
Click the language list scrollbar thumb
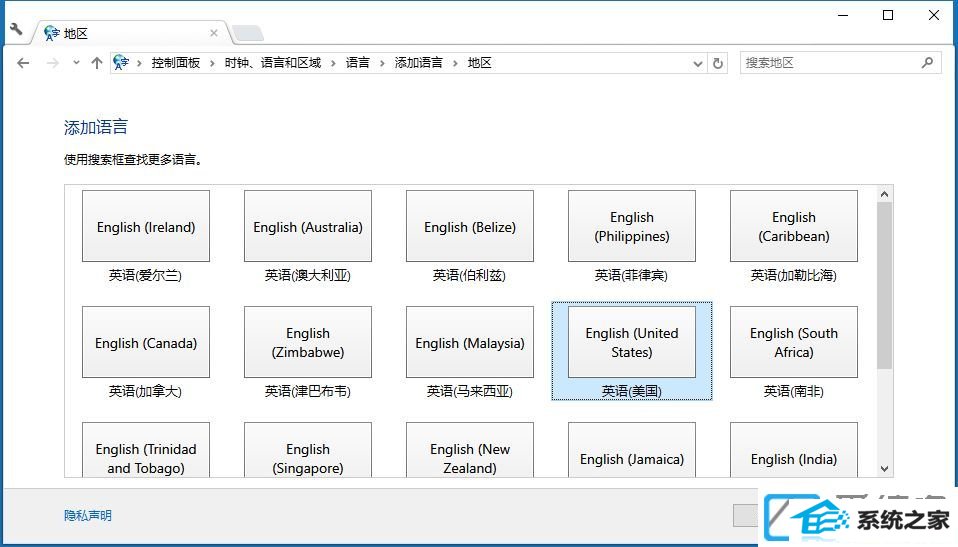884,286
